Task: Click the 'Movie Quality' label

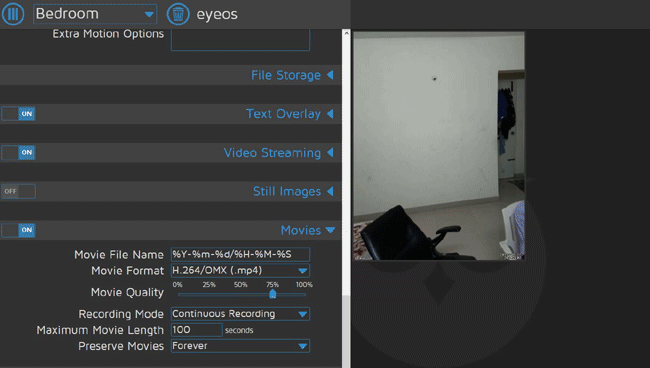Action: pos(127,293)
